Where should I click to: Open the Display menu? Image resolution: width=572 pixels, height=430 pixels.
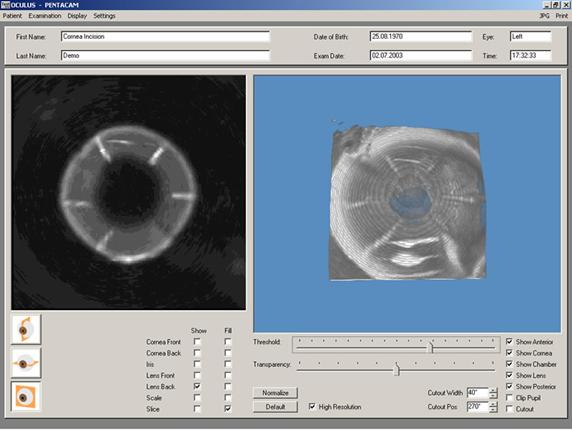click(77, 16)
